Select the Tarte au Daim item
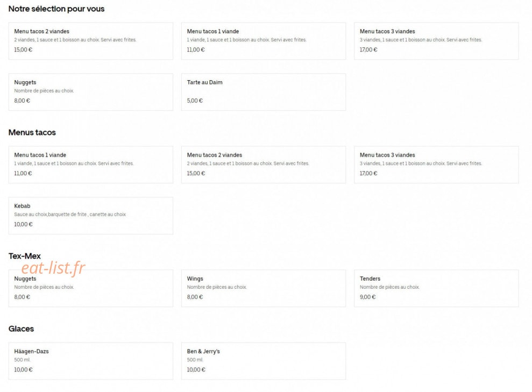The width and height of the screenshot is (532, 392). coord(263,92)
